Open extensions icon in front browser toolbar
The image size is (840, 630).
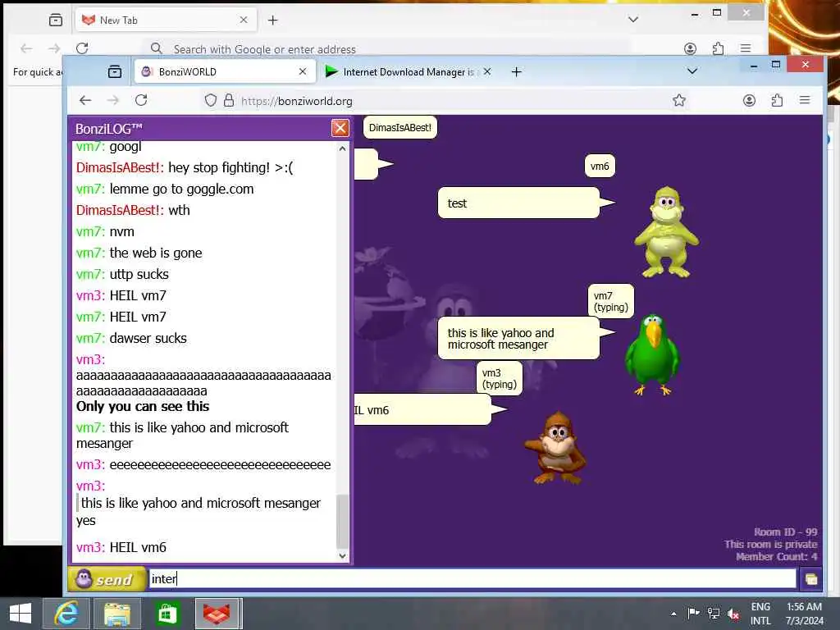(x=777, y=100)
